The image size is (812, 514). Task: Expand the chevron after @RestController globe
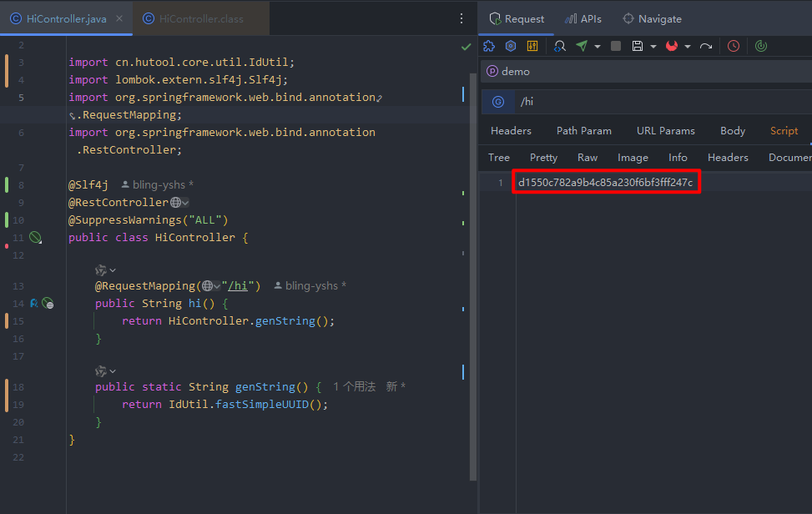[x=185, y=203]
